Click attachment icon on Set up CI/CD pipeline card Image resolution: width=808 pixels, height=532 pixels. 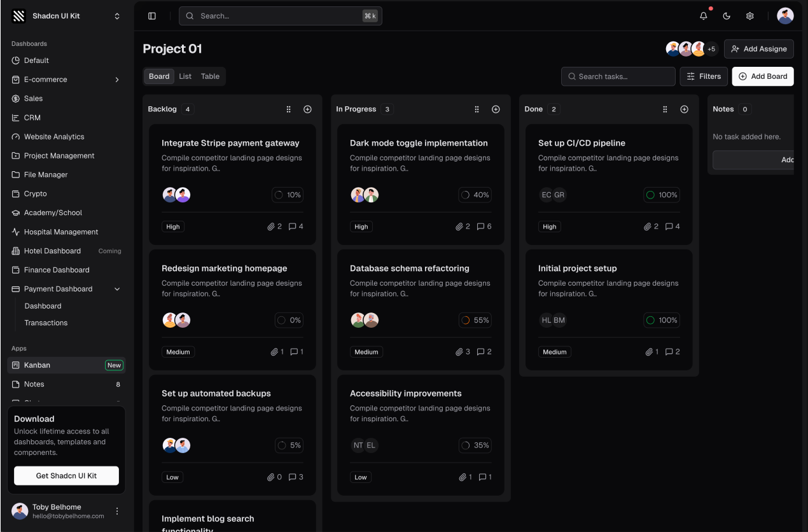coord(648,227)
